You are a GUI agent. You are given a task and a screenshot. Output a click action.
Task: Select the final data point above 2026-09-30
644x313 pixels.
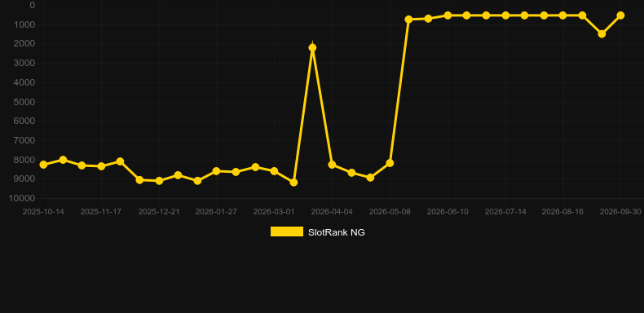point(620,15)
